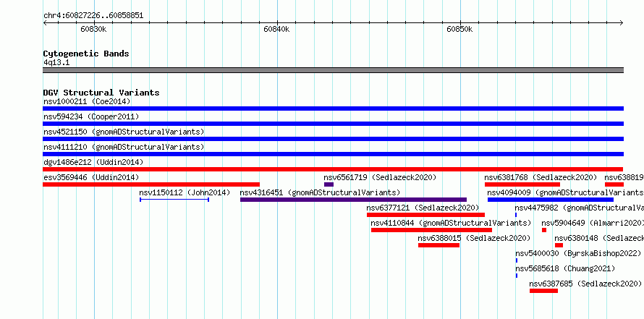Click the nsv5685618 (Chuang2021) tiny blue marker

pyautogui.click(x=517, y=276)
